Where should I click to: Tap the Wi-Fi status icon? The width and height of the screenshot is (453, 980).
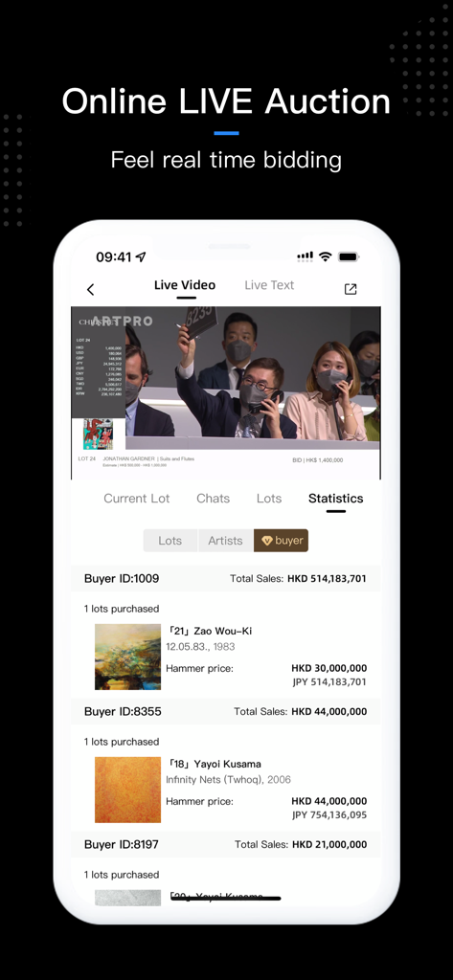pos(325,256)
